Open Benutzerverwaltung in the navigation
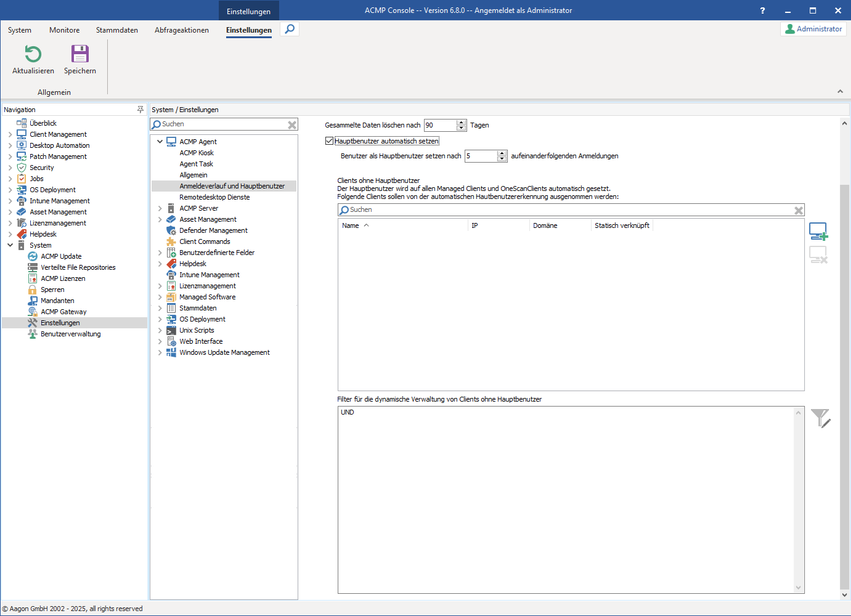 point(70,334)
